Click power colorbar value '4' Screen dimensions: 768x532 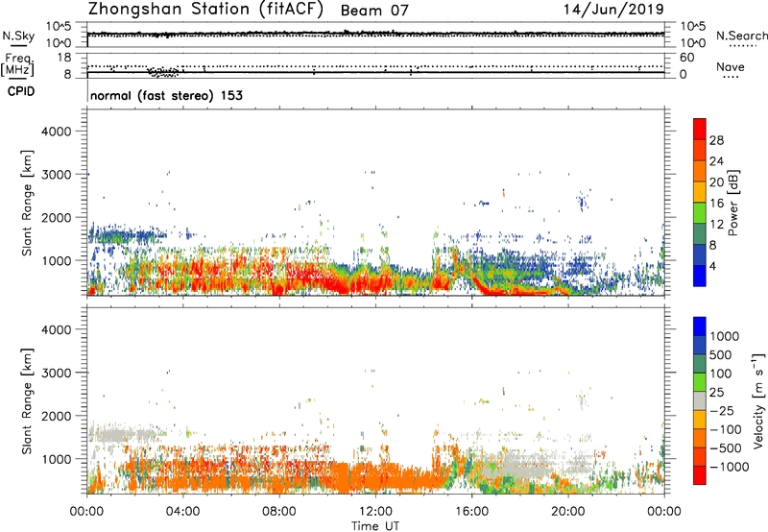713,267
